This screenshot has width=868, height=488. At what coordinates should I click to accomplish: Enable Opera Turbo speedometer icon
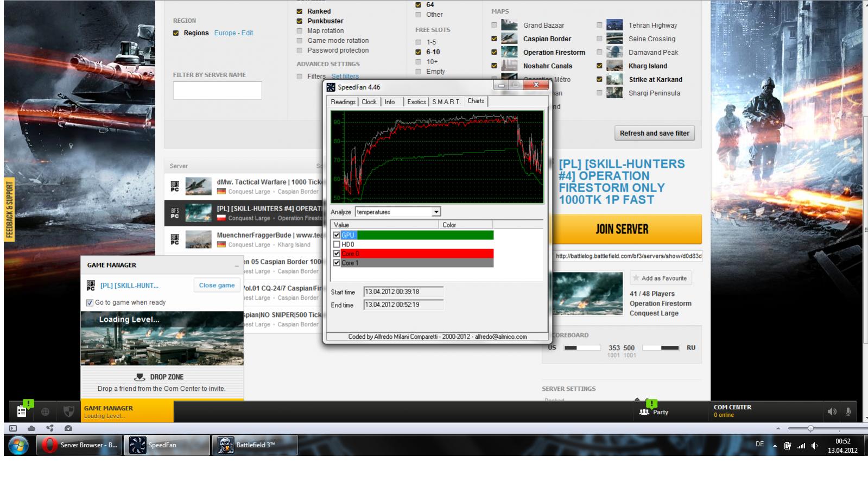click(x=68, y=428)
